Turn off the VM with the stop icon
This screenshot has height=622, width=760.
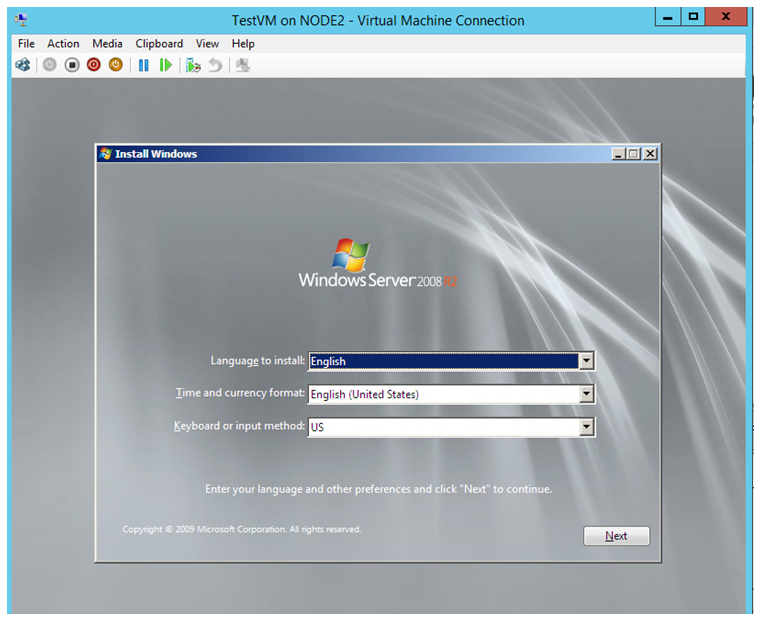(72, 65)
